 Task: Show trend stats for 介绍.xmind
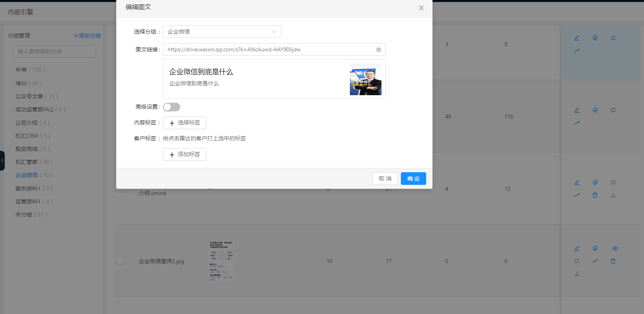pos(577,195)
